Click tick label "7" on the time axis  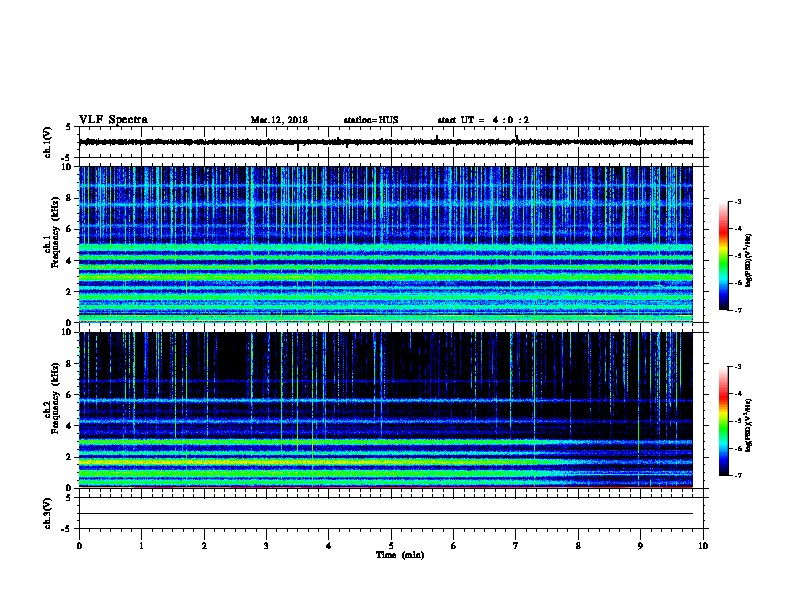coord(516,545)
